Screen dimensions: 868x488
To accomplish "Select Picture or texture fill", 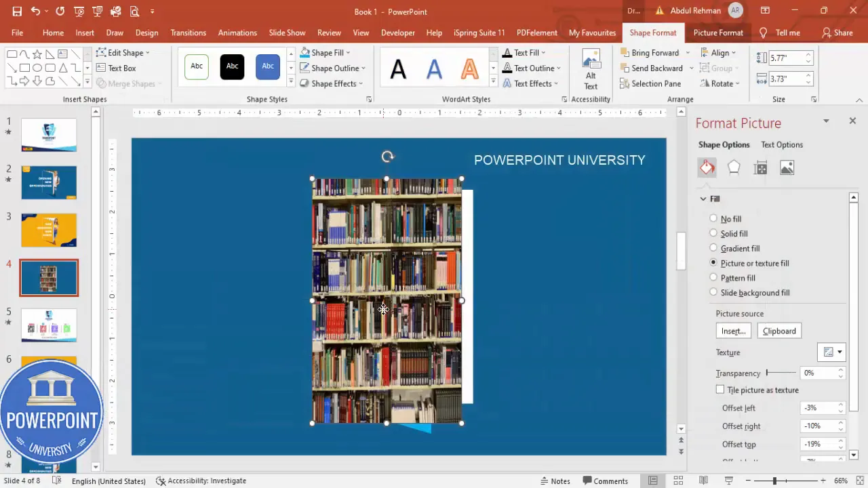I will 713,262.
